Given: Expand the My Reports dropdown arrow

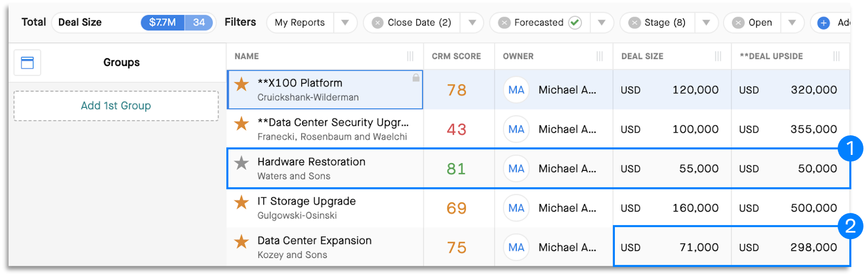Looking at the screenshot, I should point(345,23).
